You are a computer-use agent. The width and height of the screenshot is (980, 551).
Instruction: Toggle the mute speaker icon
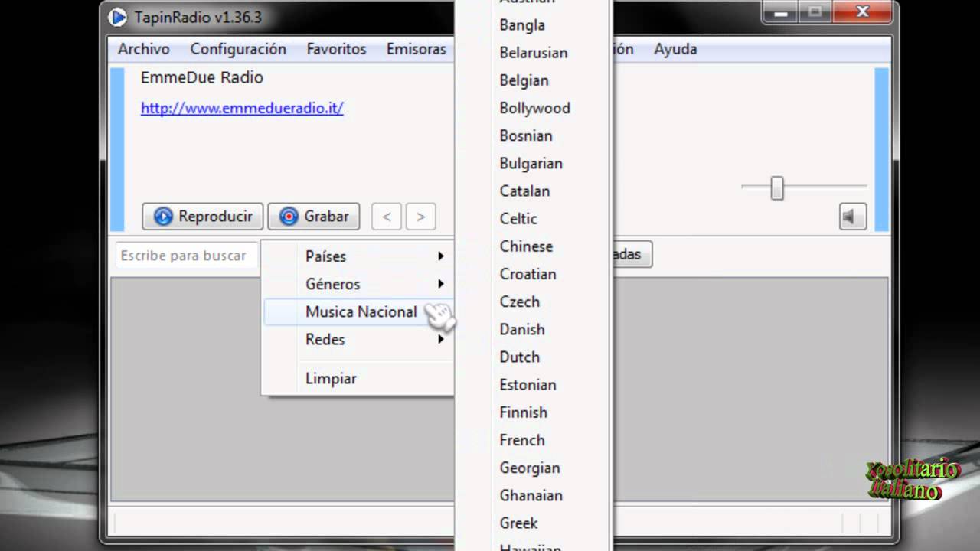click(852, 217)
